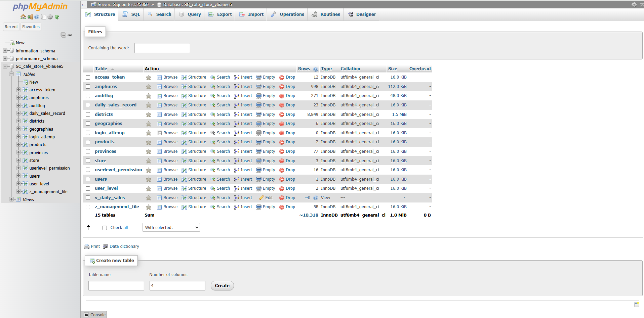Click the Insert icon for provinces table
The height and width of the screenshot is (318, 644).
[x=237, y=151]
